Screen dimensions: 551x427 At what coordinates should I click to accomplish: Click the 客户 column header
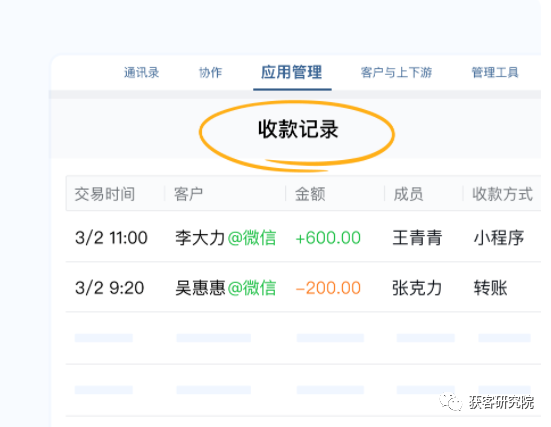(188, 194)
